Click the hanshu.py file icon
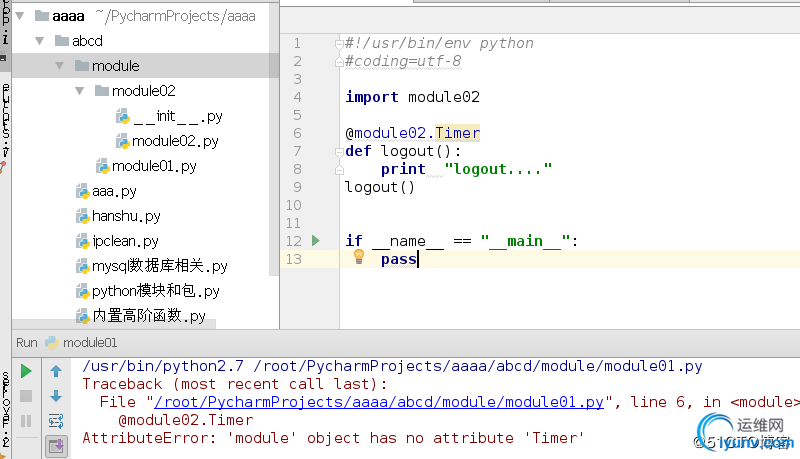Screen dimensions: 800x459 click(x=83, y=216)
